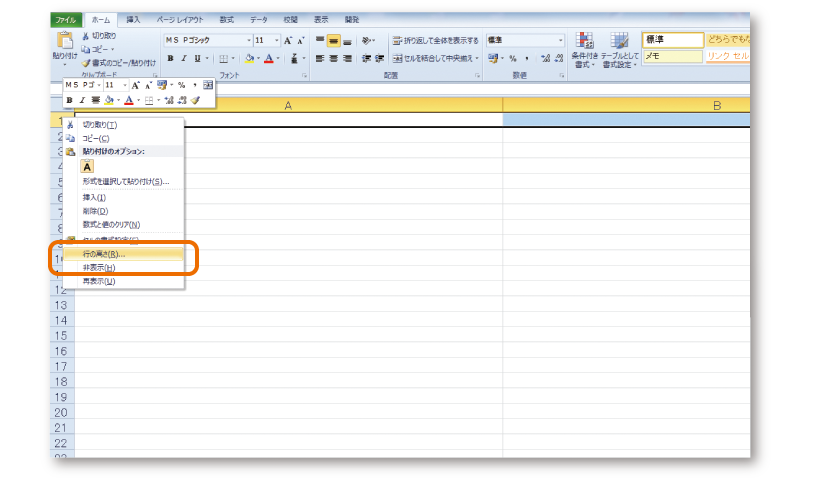
Task: Open the Merge and Center dropdown arrow
Action: pos(477,58)
